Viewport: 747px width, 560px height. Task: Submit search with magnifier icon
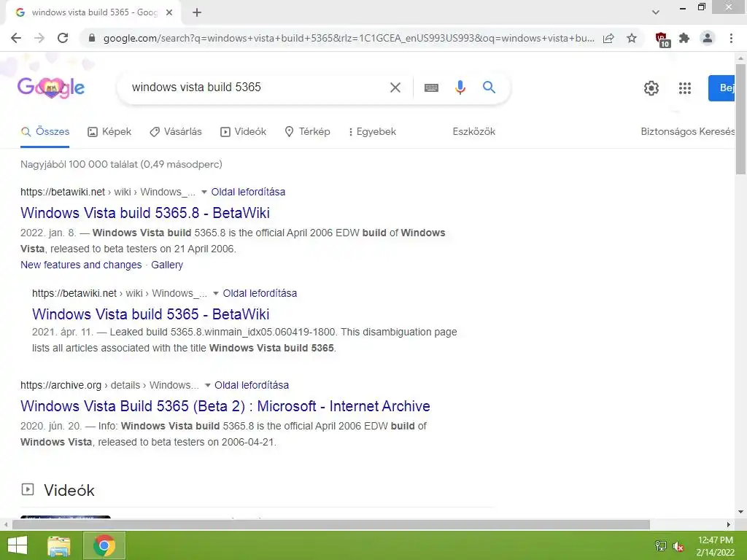(x=489, y=87)
